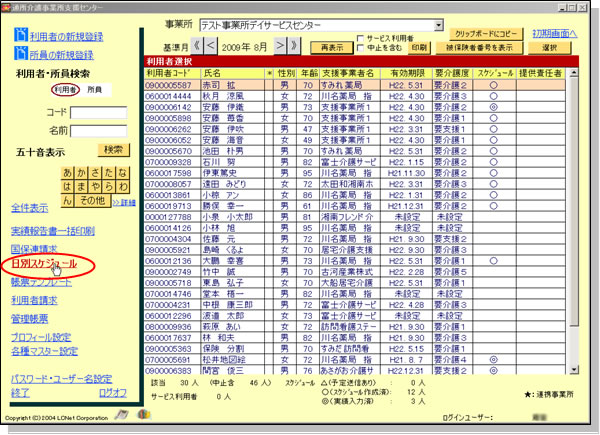Jump forward with double-right arrow
The width and height of the screenshot is (600, 435).
pyautogui.click(x=294, y=46)
